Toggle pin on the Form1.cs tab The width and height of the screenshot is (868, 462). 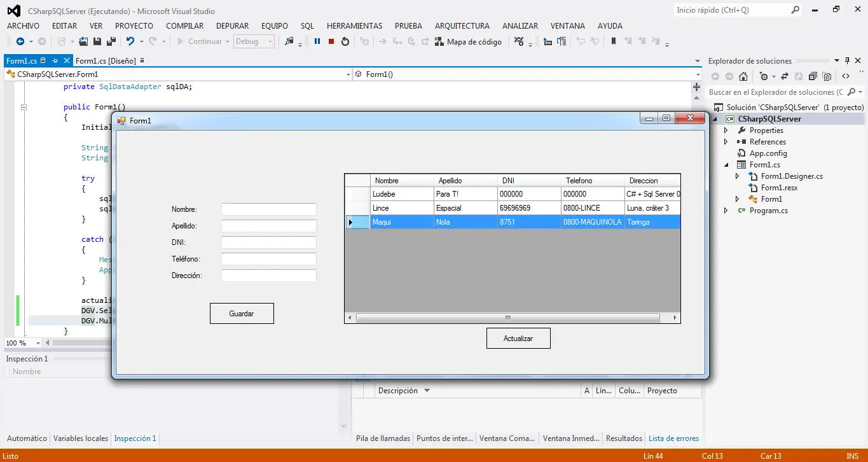point(55,60)
